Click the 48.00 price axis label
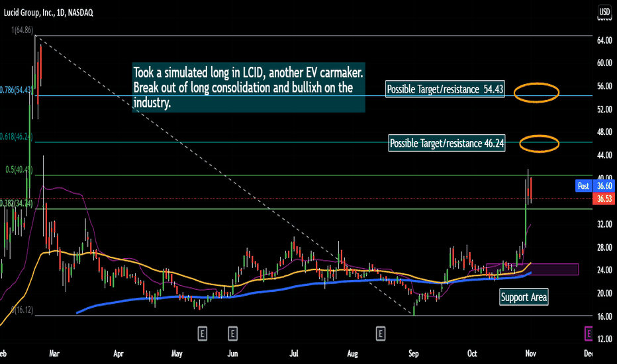617x364 pixels. click(604, 132)
